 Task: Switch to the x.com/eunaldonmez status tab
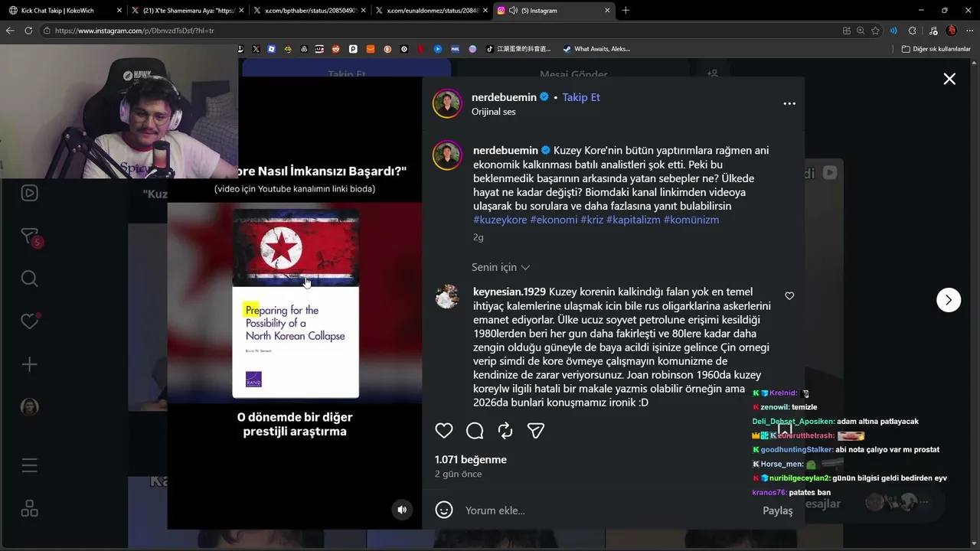[x=432, y=11]
